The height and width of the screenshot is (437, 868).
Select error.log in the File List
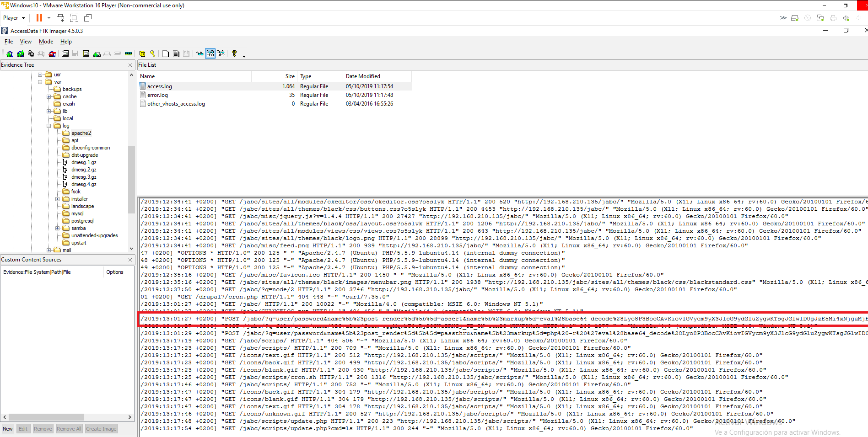[157, 95]
